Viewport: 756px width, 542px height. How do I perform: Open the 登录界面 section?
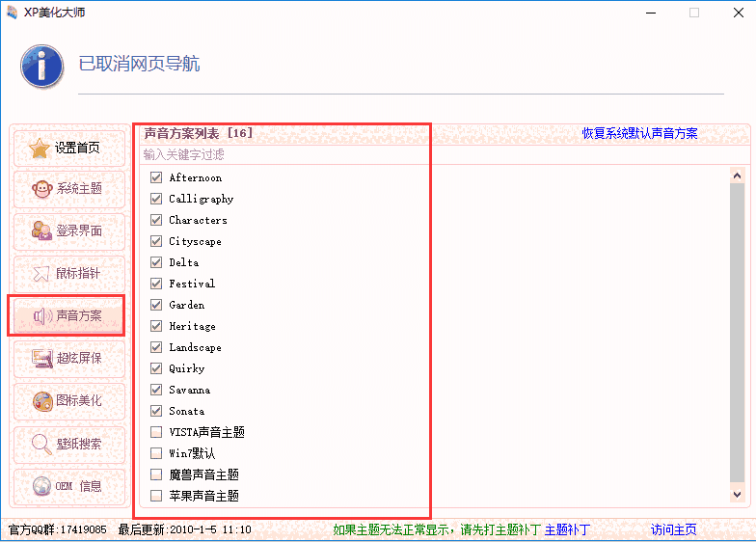tap(69, 231)
